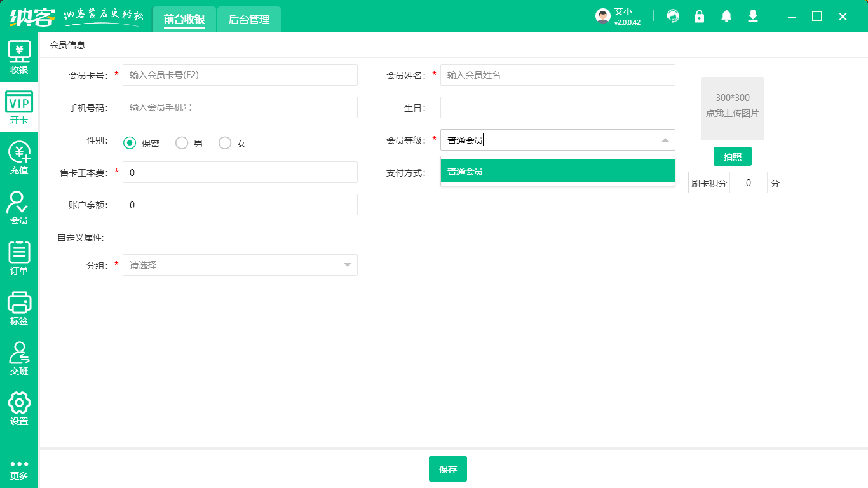Switch to the 后台管理 tab
The height and width of the screenshot is (488, 868).
[248, 20]
